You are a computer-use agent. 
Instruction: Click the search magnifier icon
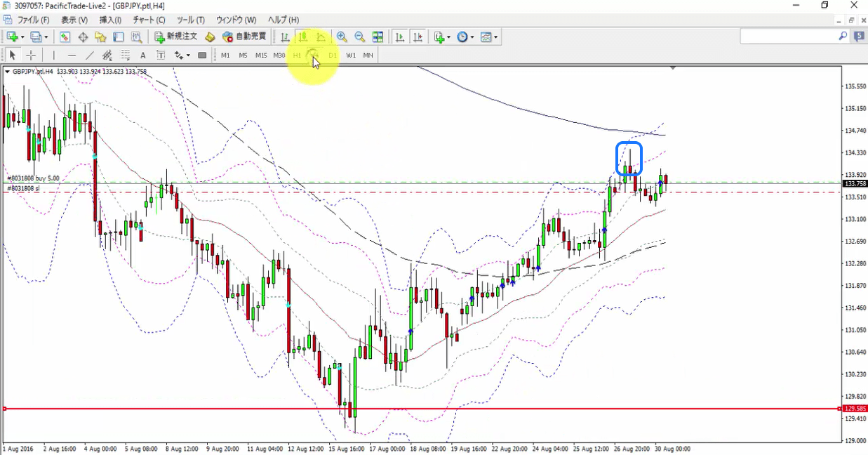(843, 36)
